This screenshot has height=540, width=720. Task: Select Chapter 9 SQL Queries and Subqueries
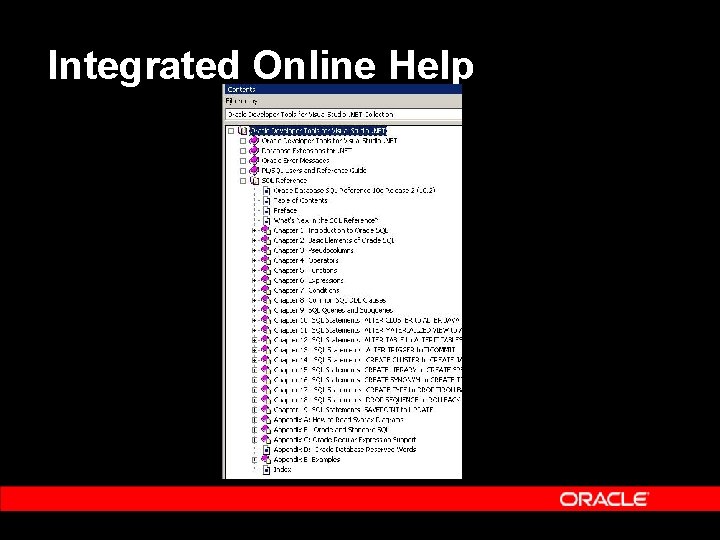click(333, 310)
